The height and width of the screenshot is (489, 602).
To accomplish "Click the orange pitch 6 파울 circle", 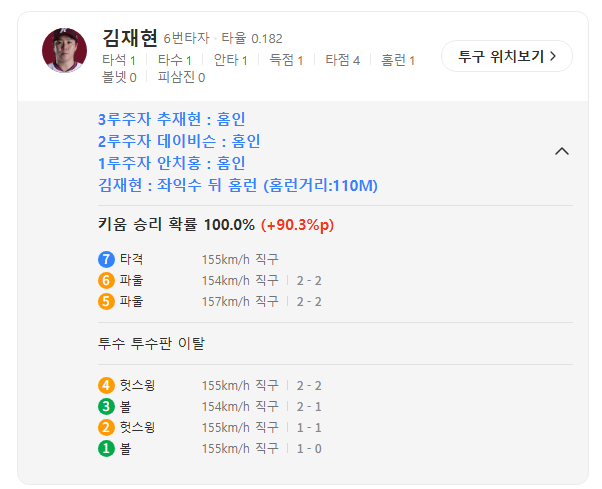I will click(x=106, y=281).
